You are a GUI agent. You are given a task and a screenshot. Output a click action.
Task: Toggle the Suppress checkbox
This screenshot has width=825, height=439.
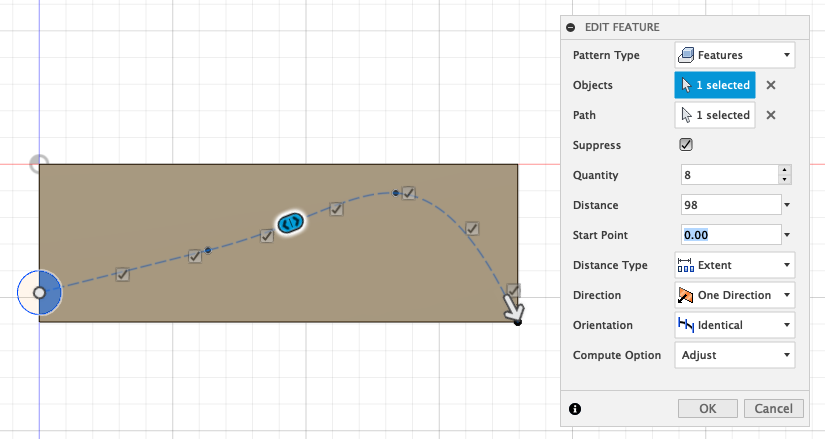pyautogui.click(x=686, y=145)
